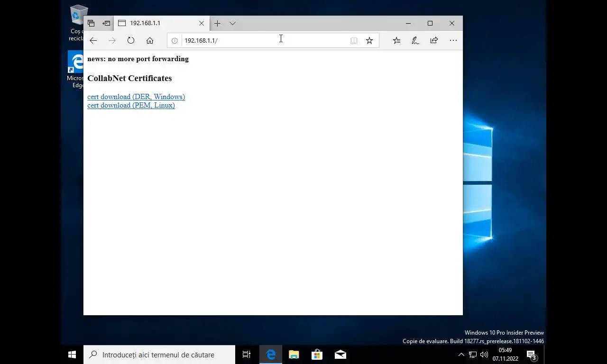
Task: Maximize the Edge window
Action: pos(430,23)
